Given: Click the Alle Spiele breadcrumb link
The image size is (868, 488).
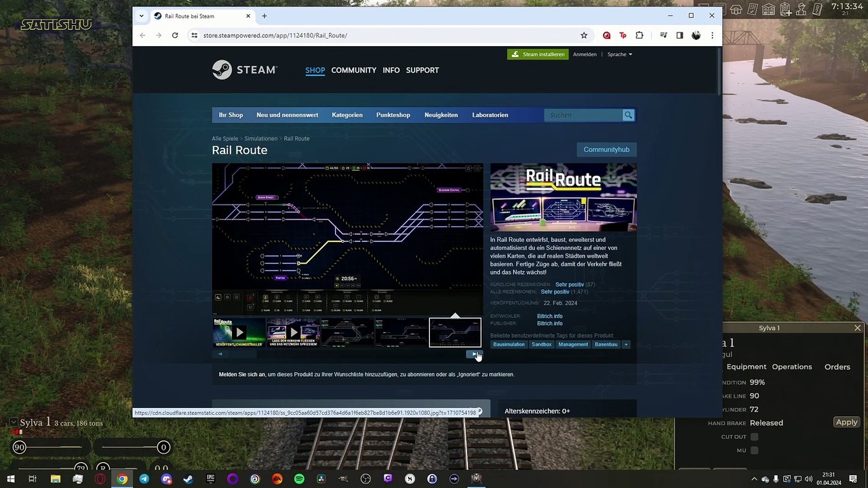Looking at the screenshot, I should click(225, 138).
